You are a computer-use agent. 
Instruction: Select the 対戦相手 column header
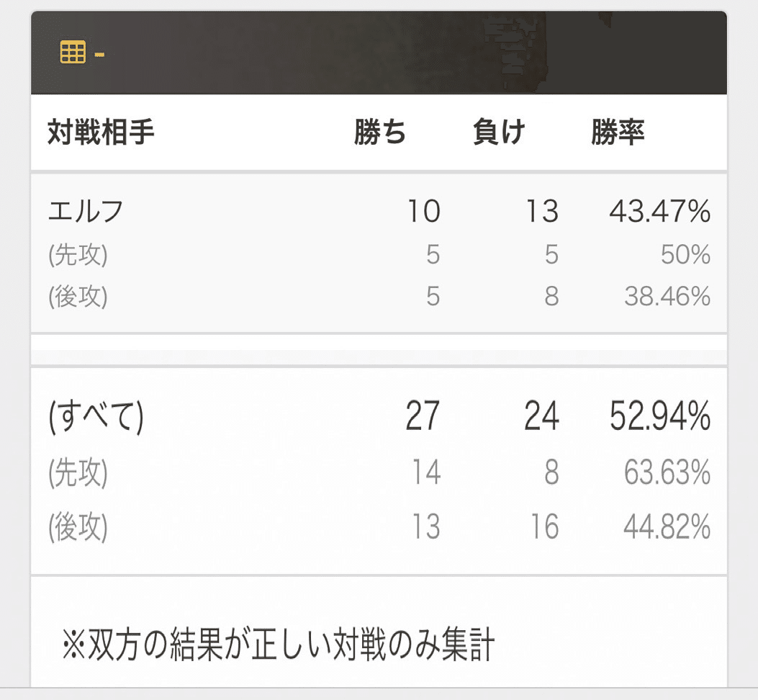(101, 132)
